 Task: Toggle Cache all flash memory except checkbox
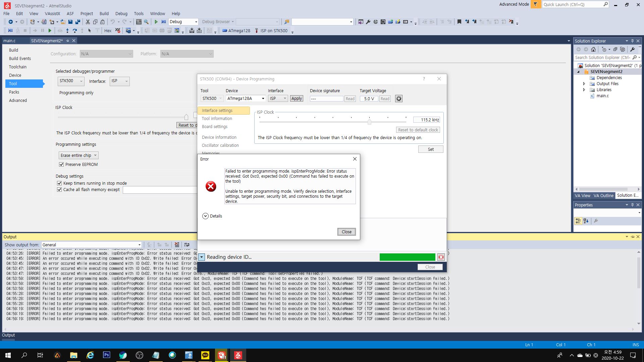coord(59,190)
